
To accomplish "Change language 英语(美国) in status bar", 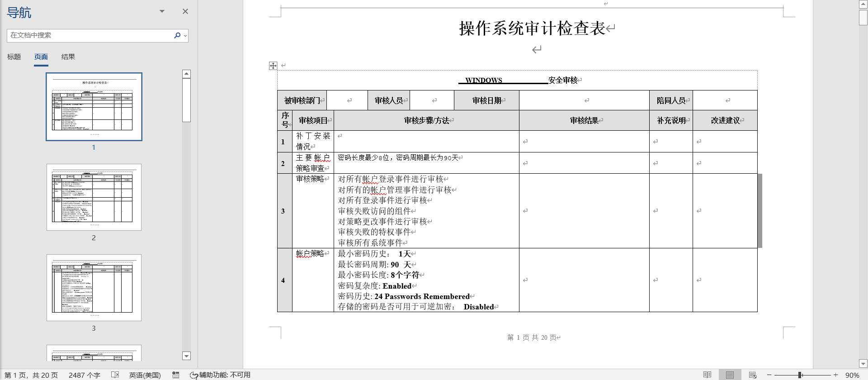I will tap(145, 375).
